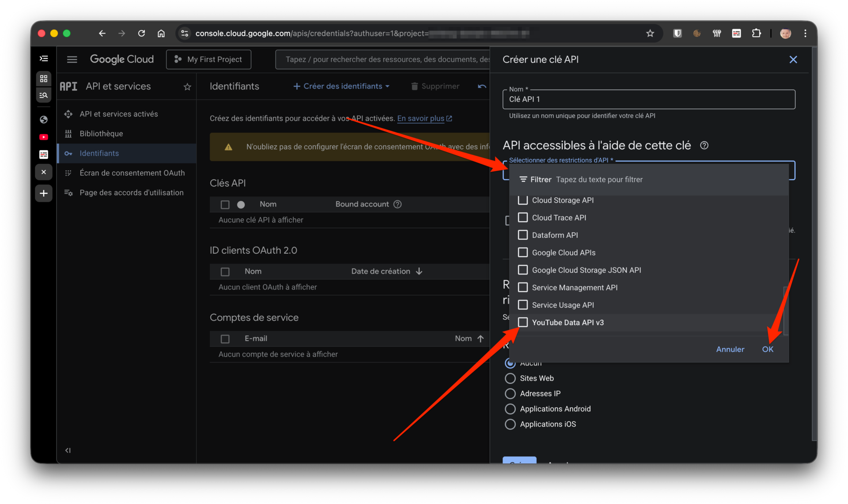
Task: Collapse the left navigation panel arrow
Action: 68,451
